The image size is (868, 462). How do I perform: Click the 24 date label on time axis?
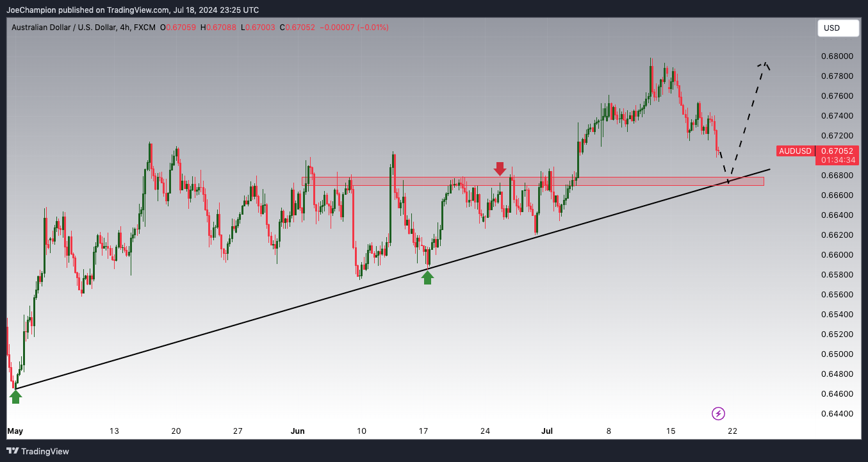tap(485, 431)
